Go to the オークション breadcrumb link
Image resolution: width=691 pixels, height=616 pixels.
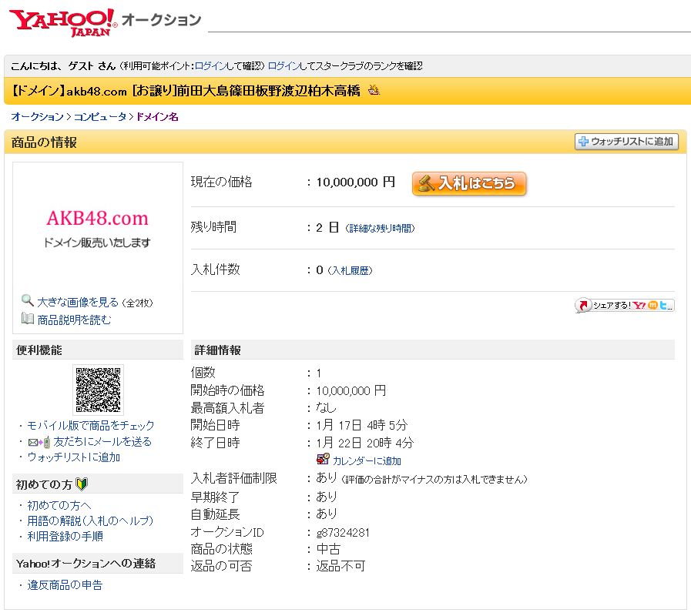(38, 117)
